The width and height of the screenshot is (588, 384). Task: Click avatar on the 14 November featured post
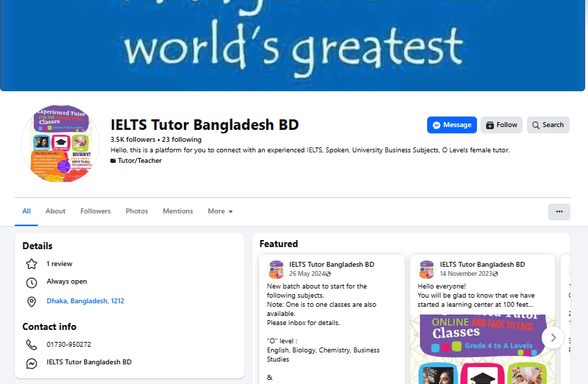click(426, 270)
